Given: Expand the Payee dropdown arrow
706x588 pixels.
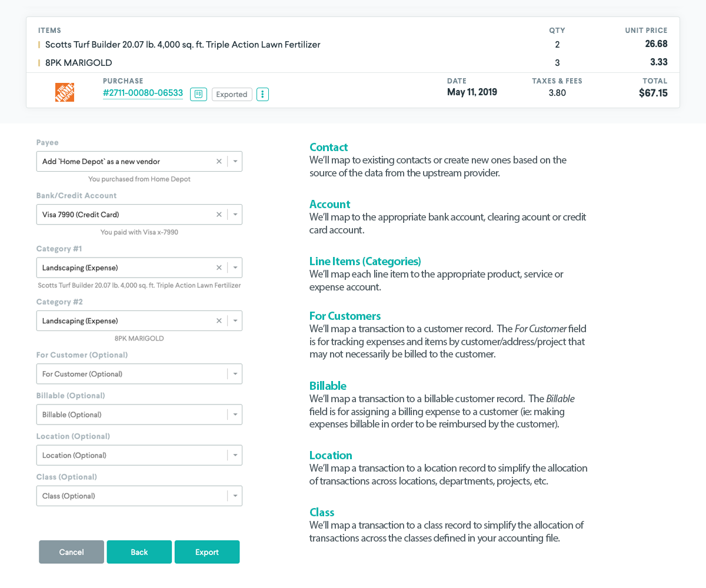Looking at the screenshot, I should [x=235, y=161].
